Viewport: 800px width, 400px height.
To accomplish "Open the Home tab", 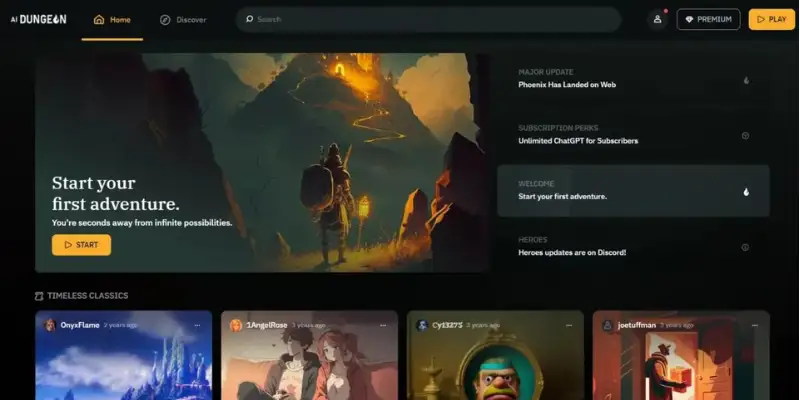I will [112, 20].
